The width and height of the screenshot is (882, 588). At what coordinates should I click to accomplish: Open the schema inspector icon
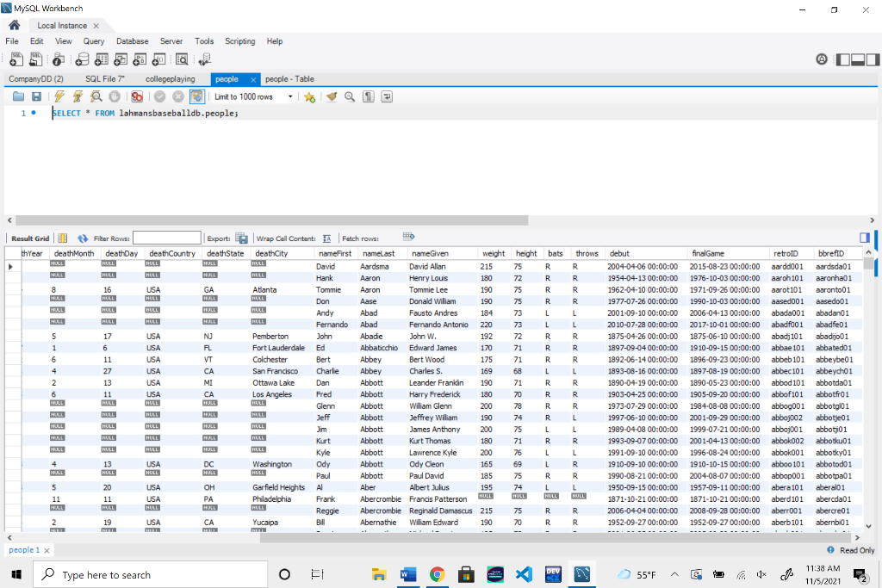point(59,59)
